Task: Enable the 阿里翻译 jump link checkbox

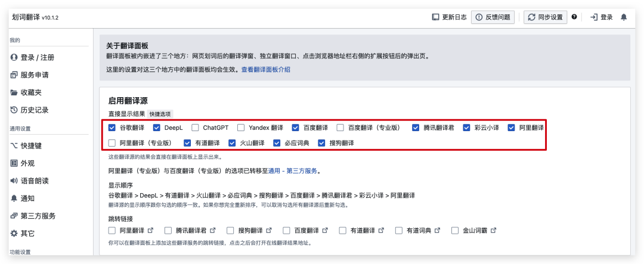Action: [x=112, y=231]
